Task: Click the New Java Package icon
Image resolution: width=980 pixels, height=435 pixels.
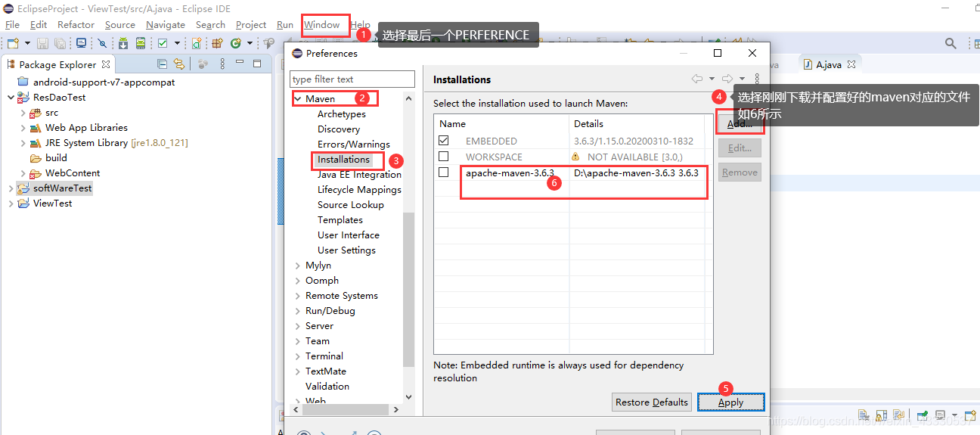Action: (x=218, y=44)
